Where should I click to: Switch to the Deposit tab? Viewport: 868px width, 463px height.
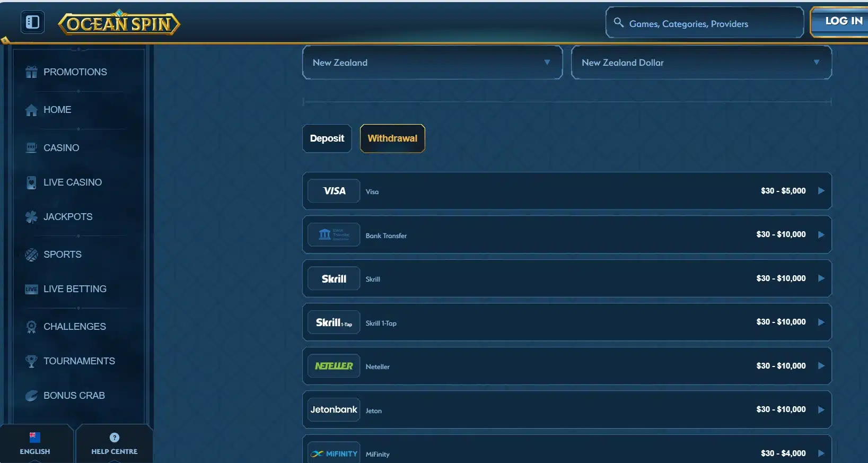pyautogui.click(x=327, y=138)
